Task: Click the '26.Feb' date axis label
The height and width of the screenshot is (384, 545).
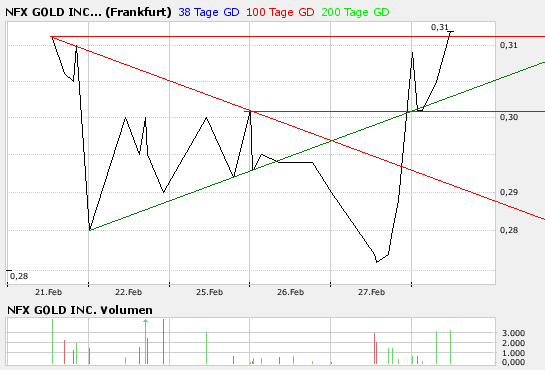Action: coord(290,292)
